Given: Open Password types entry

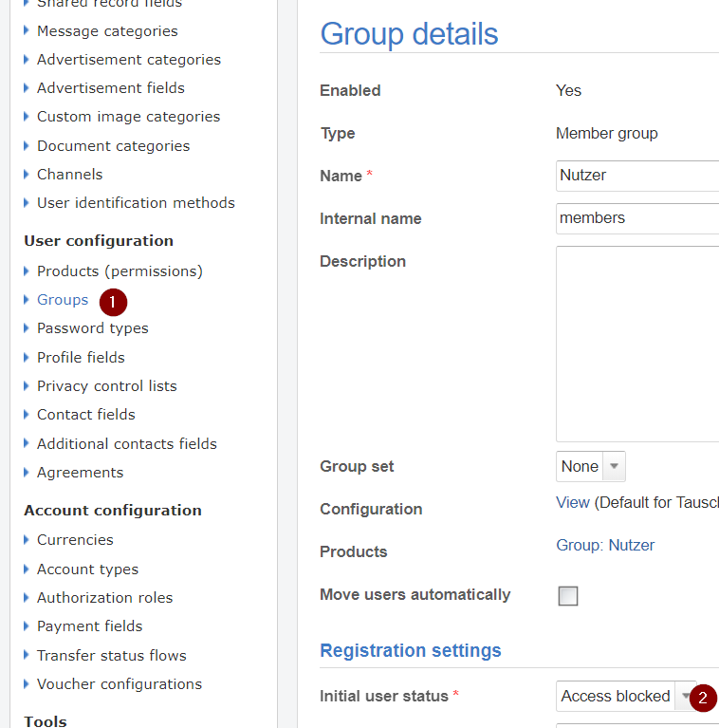Looking at the screenshot, I should click(x=92, y=328).
